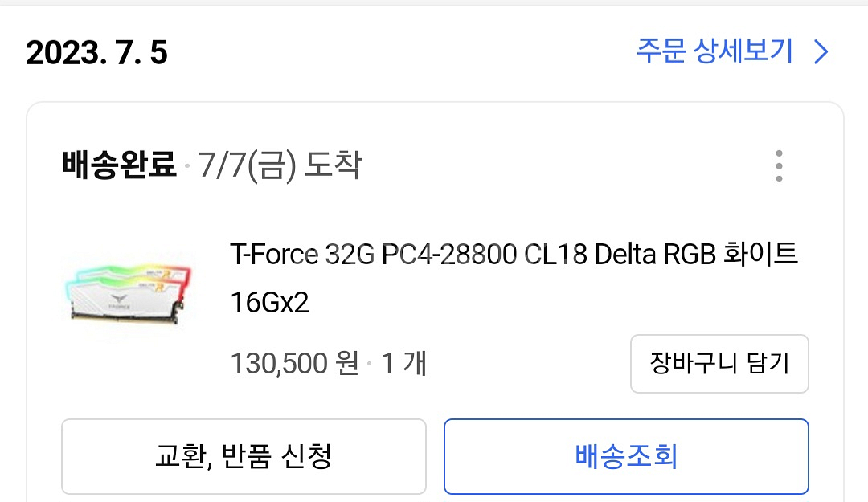Select the 배송조회 tracking button
Screen dimensions: 868x502
tap(626, 456)
